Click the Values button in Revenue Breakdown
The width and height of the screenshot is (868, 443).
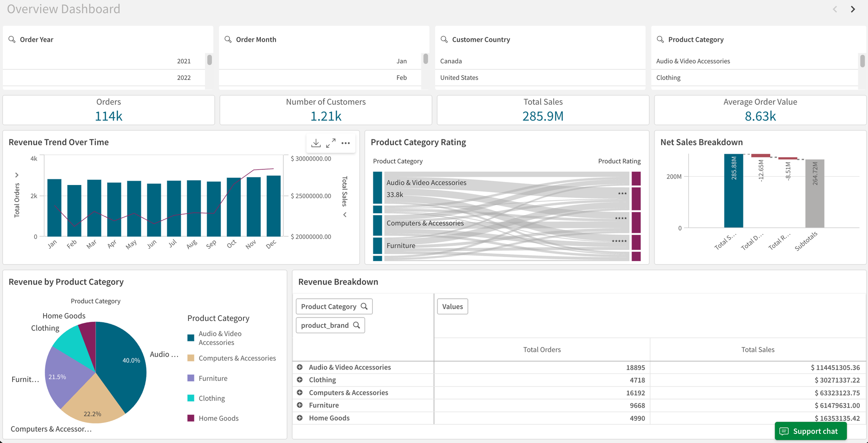[452, 306]
